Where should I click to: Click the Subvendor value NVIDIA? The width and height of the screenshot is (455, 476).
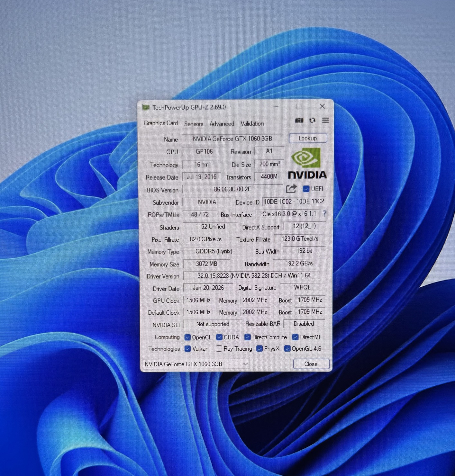tap(207, 202)
